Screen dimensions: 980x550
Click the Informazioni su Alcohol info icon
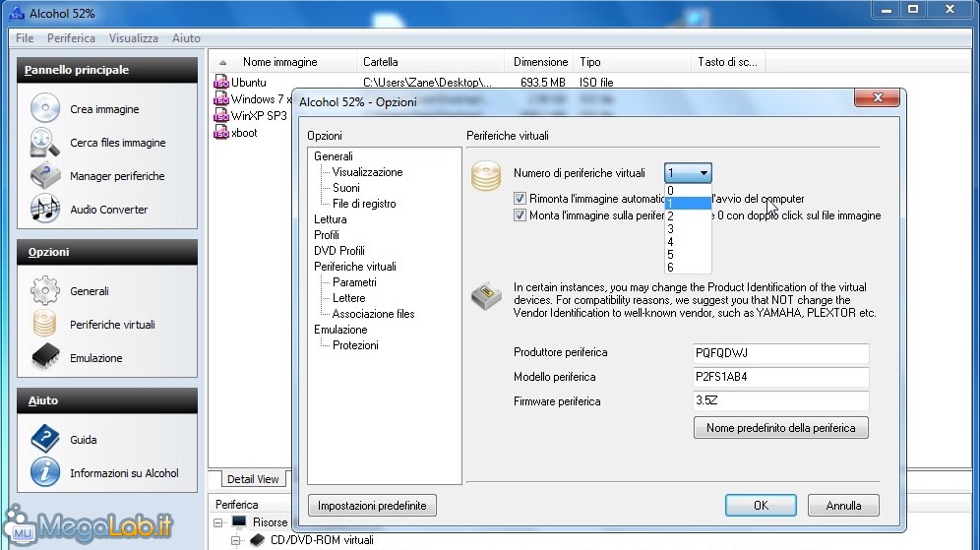[x=45, y=472]
